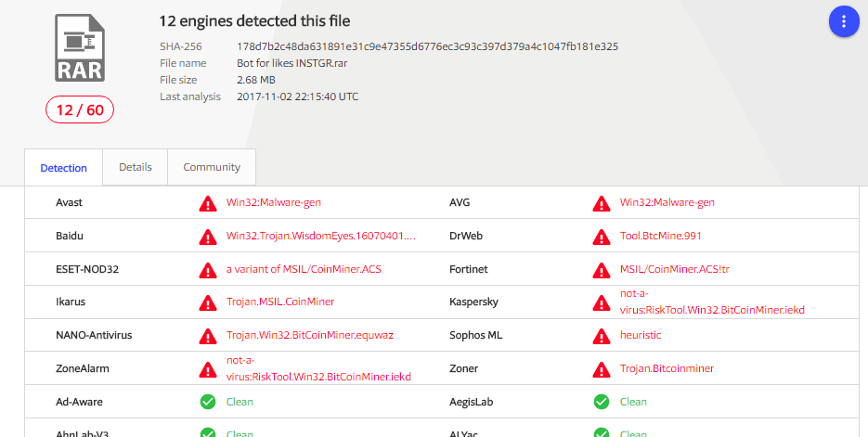This screenshot has width=868, height=437.
Task: Click the green check icon for AegisLab
Action: (x=602, y=402)
